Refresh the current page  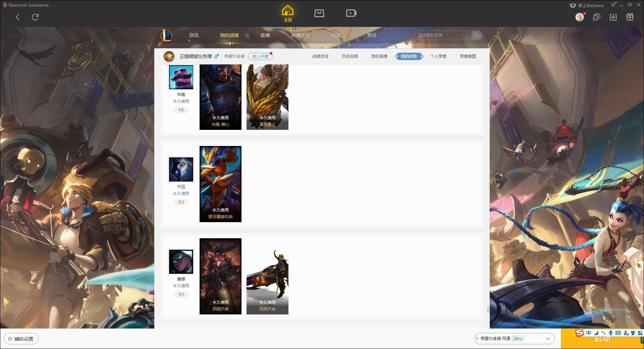pyautogui.click(x=35, y=17)
